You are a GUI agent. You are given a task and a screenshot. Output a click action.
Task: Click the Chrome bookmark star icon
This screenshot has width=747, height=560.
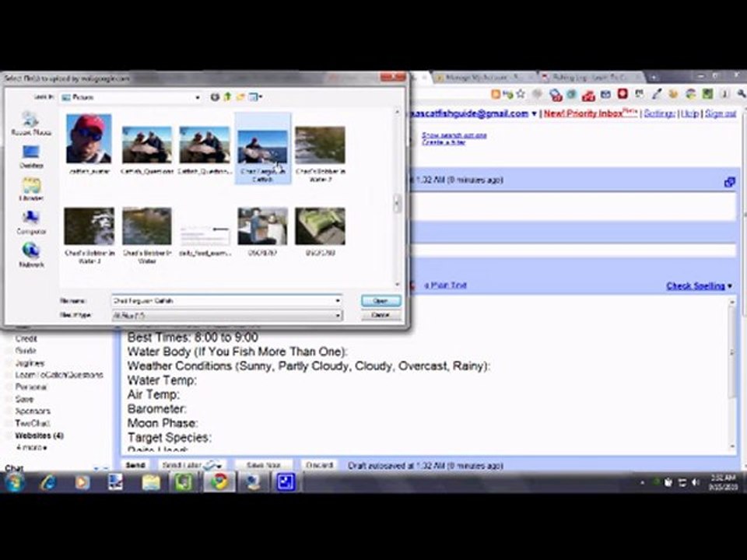[521, 94]
